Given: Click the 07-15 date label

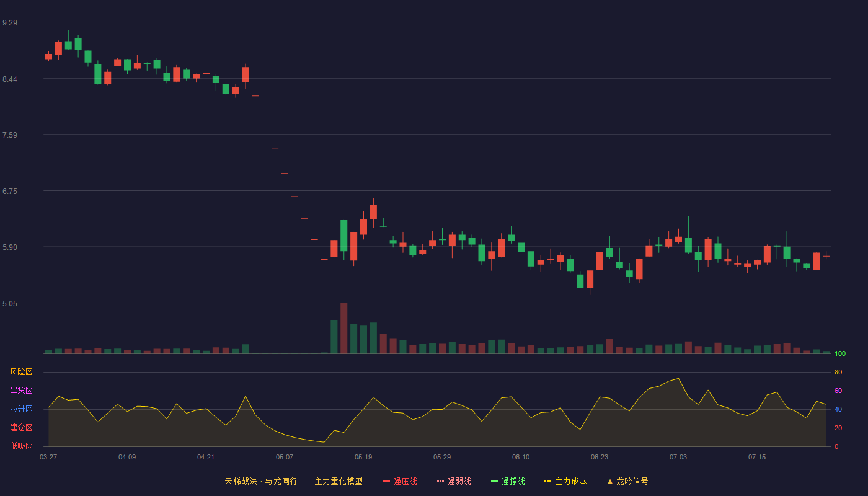Looking at the screenshot, I should point(757,457).
